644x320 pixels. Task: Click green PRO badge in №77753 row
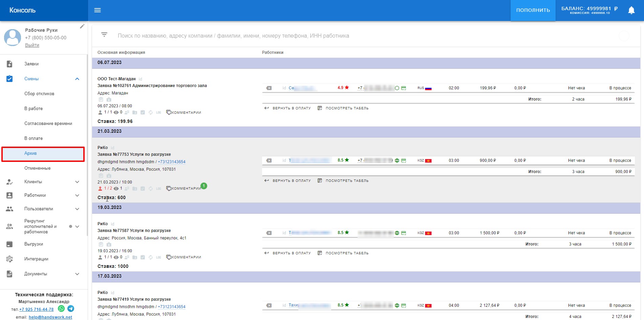tap(397, 161)
